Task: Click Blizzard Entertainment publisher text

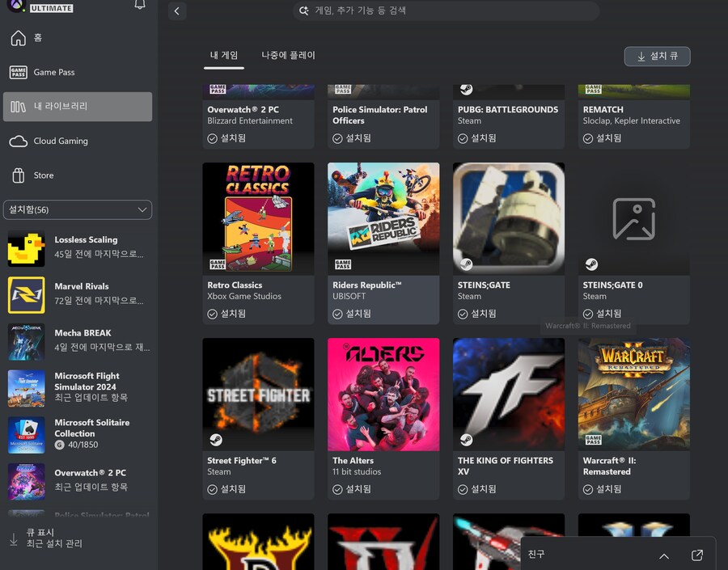Action: point(250,120)
